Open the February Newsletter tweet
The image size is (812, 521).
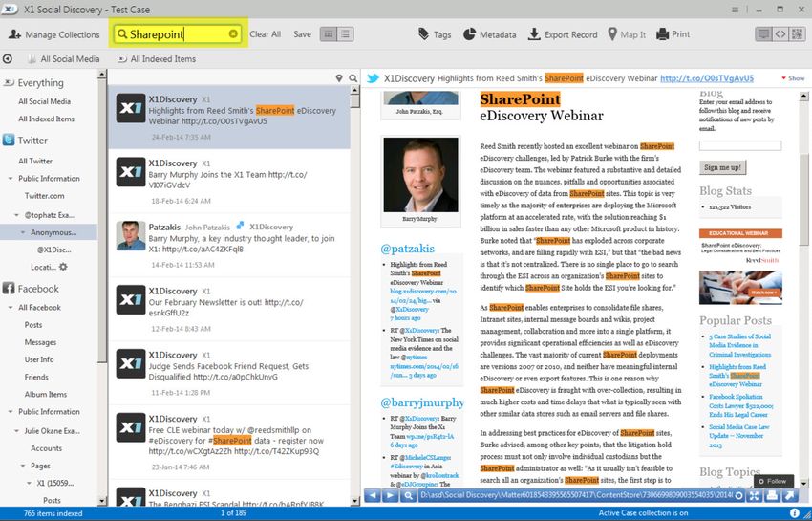click(x=229, y=309)
